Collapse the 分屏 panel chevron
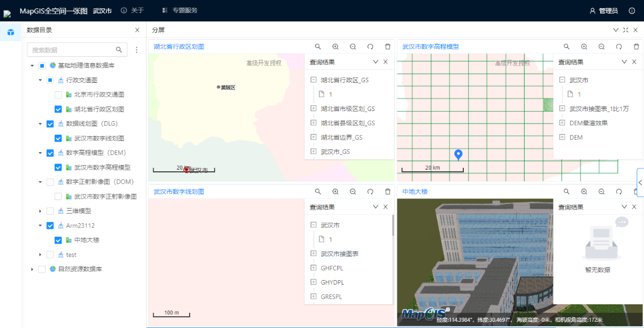The image size is (644, 328). click(x=616, y=30)
